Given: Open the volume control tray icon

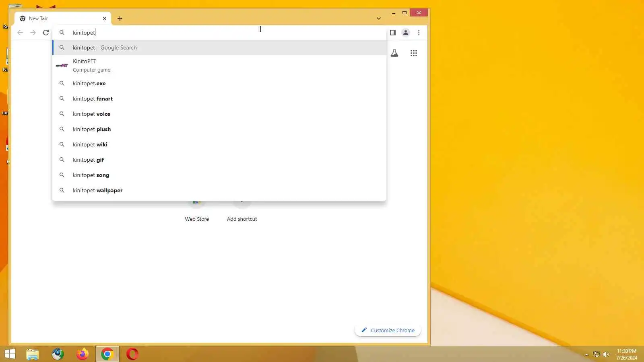Looking at the screenshot, I should (606, 354).
